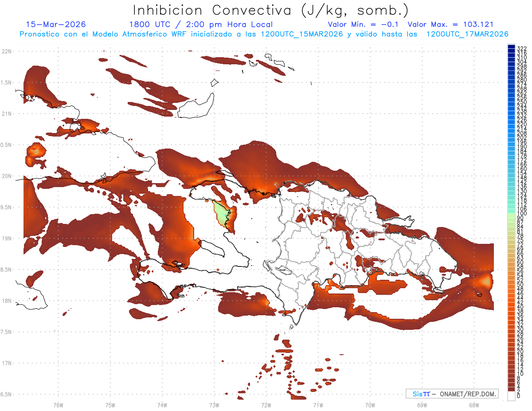Click the "72W" longitude label

(266, 405)
